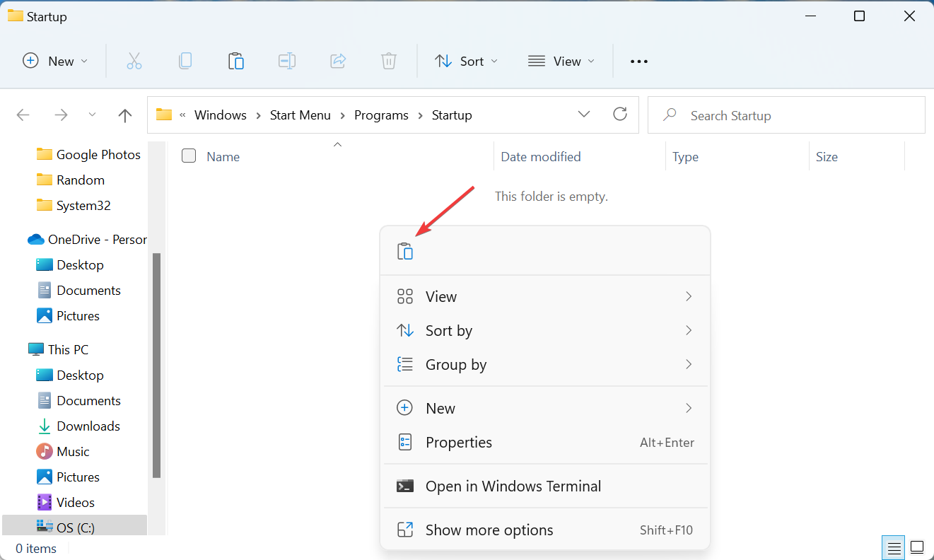Choose Open in Windows Terminal
This screenshot has height=560, width=934.
tap(545, 486)
